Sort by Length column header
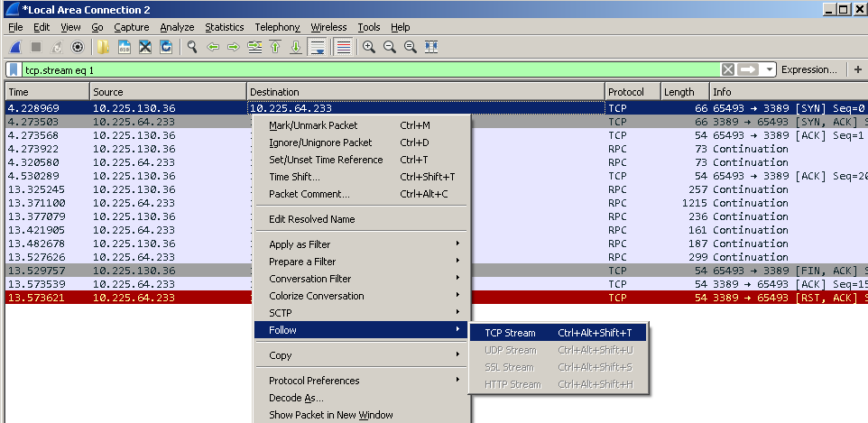868x423 pixels. (x=686, y=92)
